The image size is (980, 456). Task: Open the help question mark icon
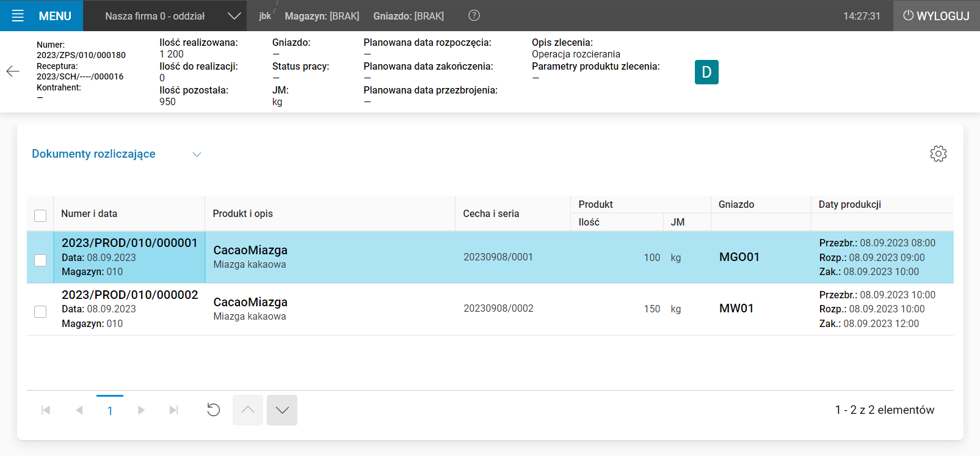(x=474, y=16)
